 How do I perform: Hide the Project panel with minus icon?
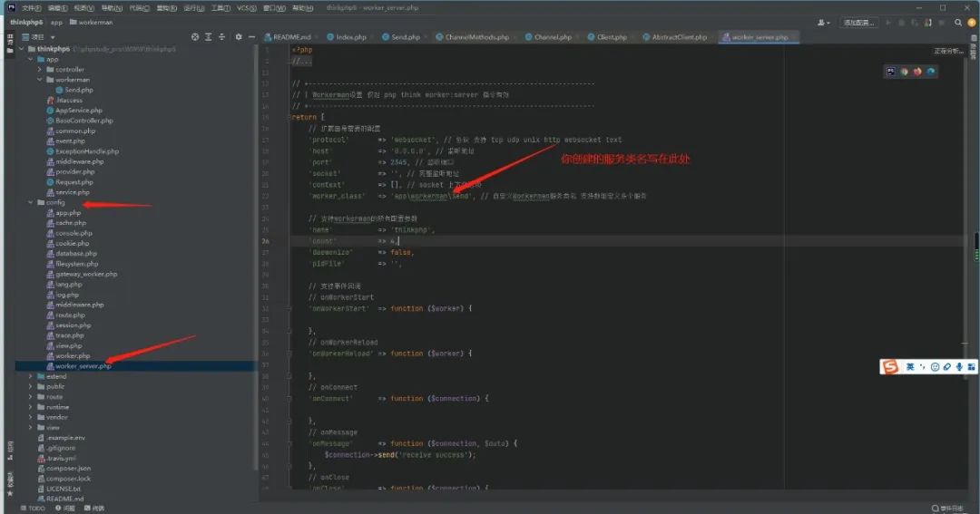click(x=251, y=37)
